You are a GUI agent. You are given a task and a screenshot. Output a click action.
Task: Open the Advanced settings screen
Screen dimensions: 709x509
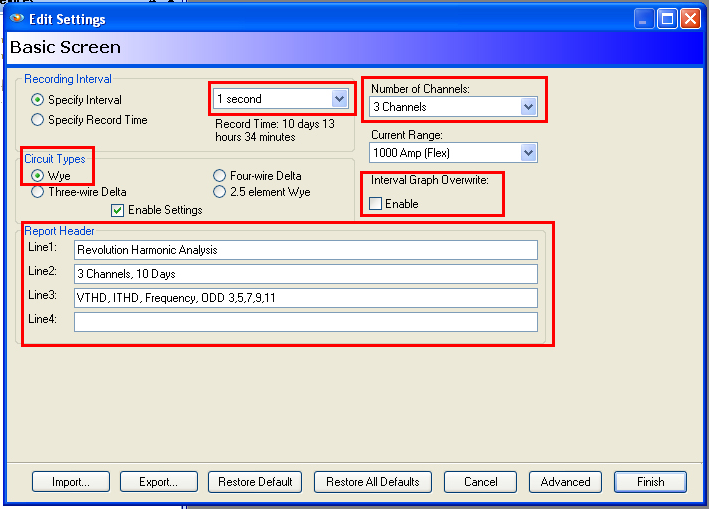(565, 482)
